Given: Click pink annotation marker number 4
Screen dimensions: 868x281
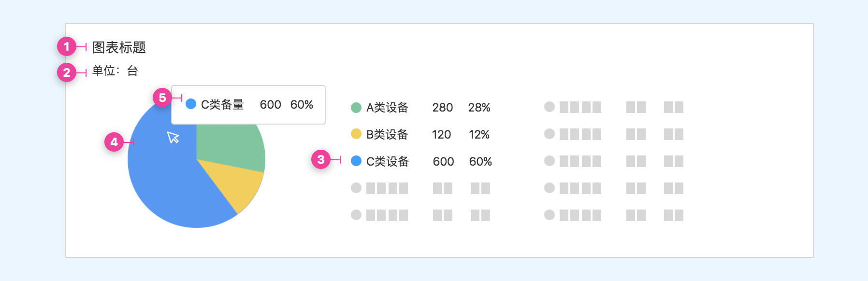Looking at the screenshot, I should (114, 142).
